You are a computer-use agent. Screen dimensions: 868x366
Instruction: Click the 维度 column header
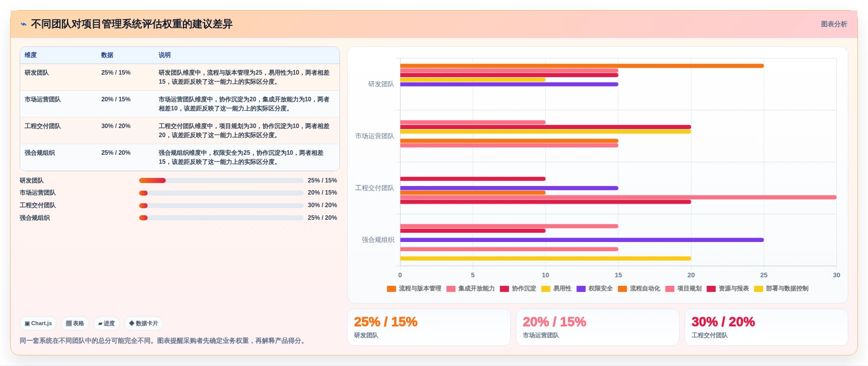point(31,55)
